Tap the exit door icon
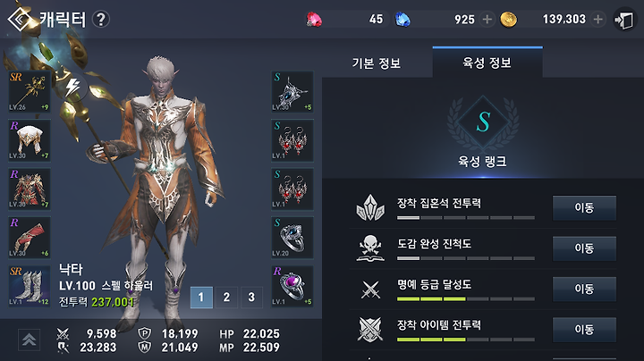This screenshot has height=361, width=644. (624, 20)
